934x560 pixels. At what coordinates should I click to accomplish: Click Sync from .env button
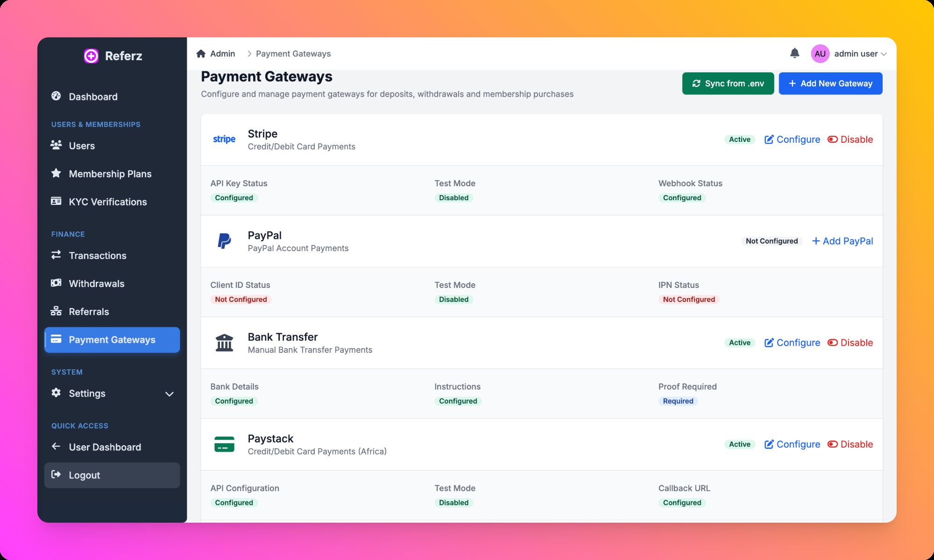(x=728, y=84)
